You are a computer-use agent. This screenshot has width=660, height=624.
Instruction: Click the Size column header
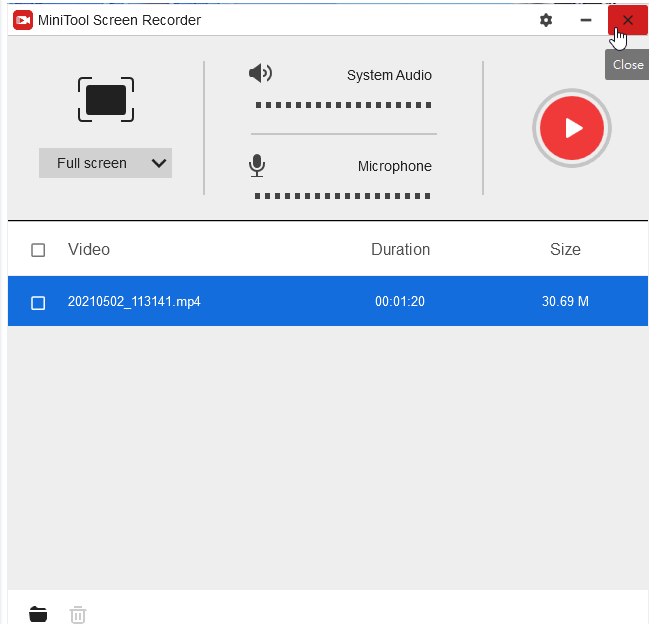(x=565, y=250)
